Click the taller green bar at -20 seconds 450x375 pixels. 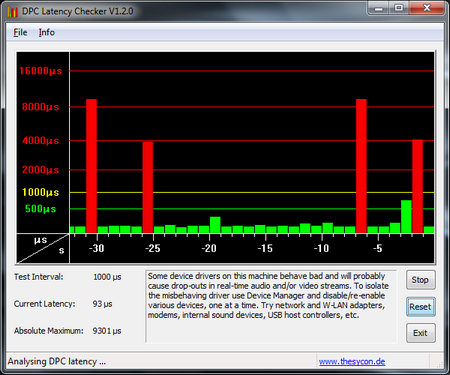tap(215, 225)
